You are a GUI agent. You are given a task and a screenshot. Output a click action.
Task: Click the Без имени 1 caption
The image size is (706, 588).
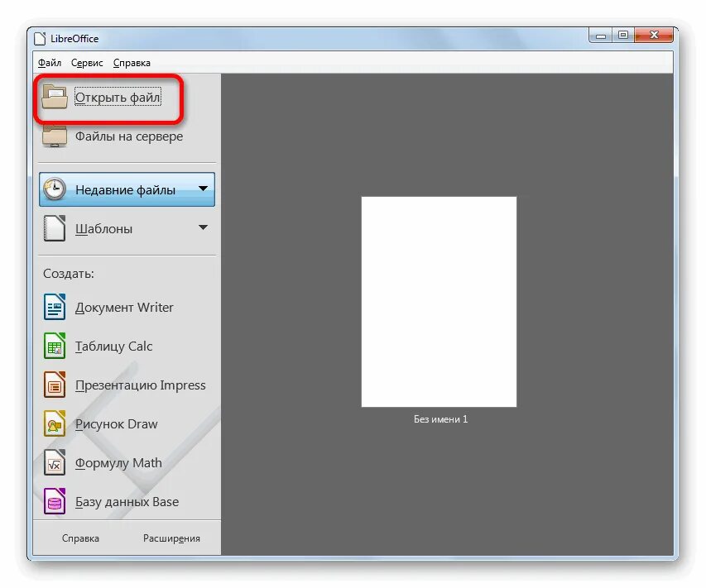(441, 419)
